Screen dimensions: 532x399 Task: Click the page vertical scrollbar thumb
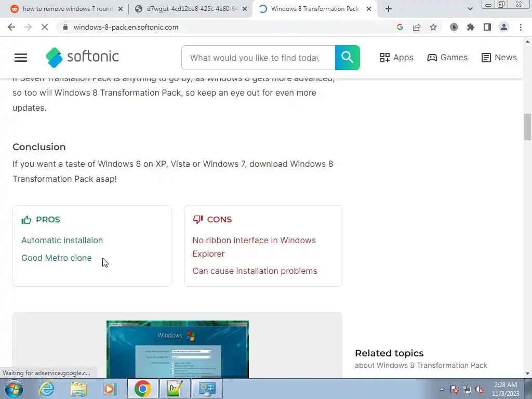527,127
